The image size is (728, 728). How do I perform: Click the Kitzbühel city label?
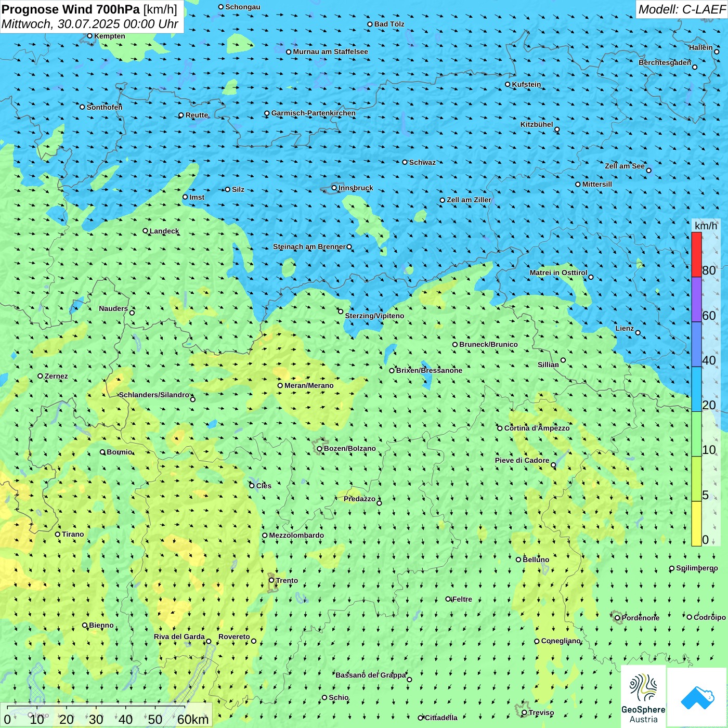[x=537, y=124]
